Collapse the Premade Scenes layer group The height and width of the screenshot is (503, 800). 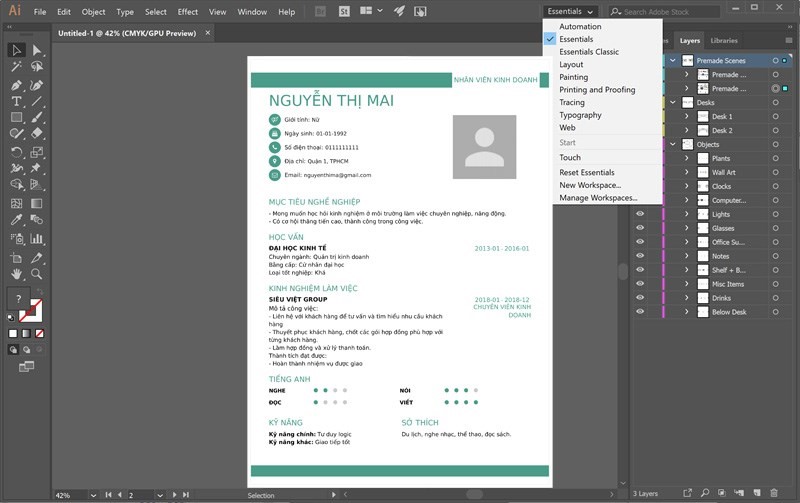point(673,60)
